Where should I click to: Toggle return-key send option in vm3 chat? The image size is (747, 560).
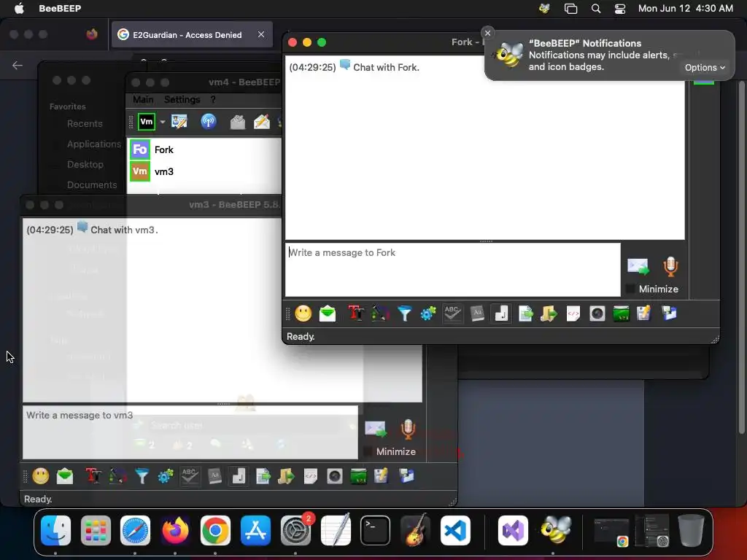point(239,476)
